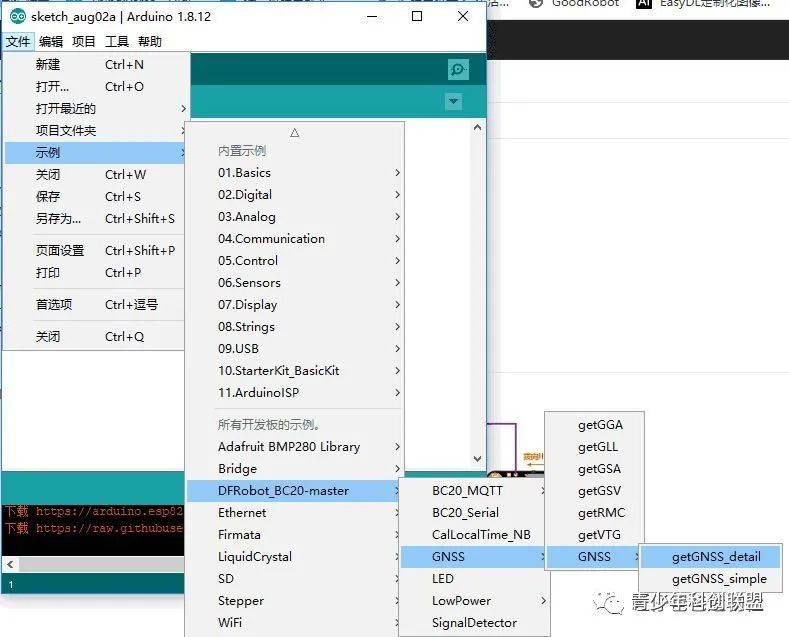789x637 pixels.
Task: Expand 11.ArduinoISP examples
Action: point(295,393)
